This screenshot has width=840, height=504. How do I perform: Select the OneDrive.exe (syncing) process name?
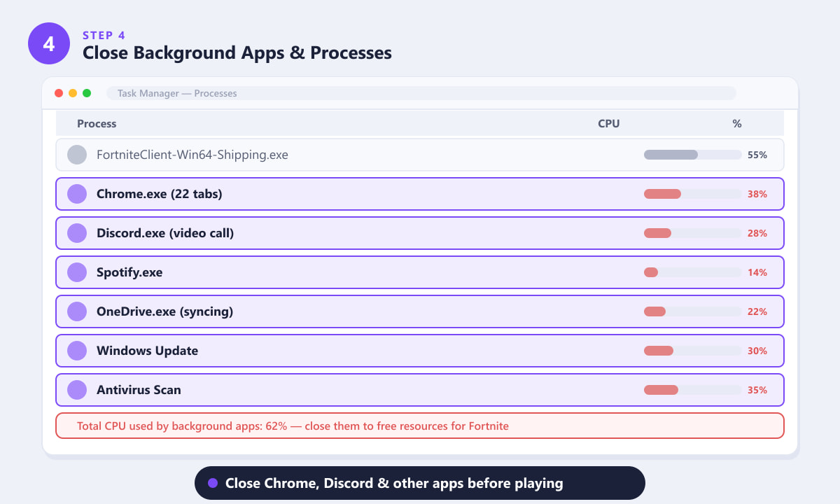[165, 311]
